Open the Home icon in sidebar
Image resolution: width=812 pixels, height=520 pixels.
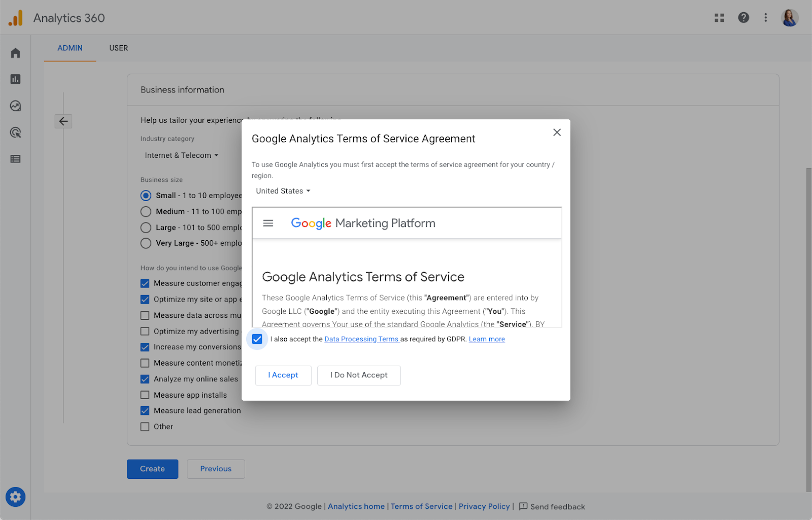pyautogui.click(x=16, y=53)
